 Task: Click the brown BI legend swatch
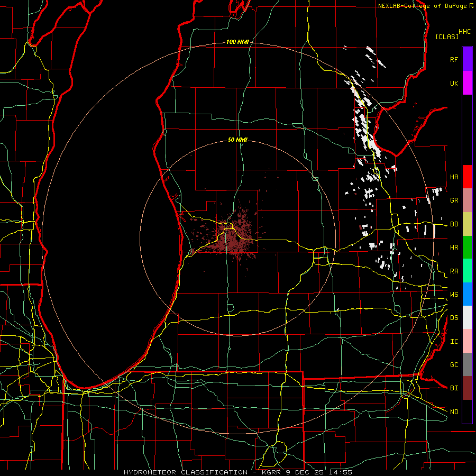click(x=467, y=388)
